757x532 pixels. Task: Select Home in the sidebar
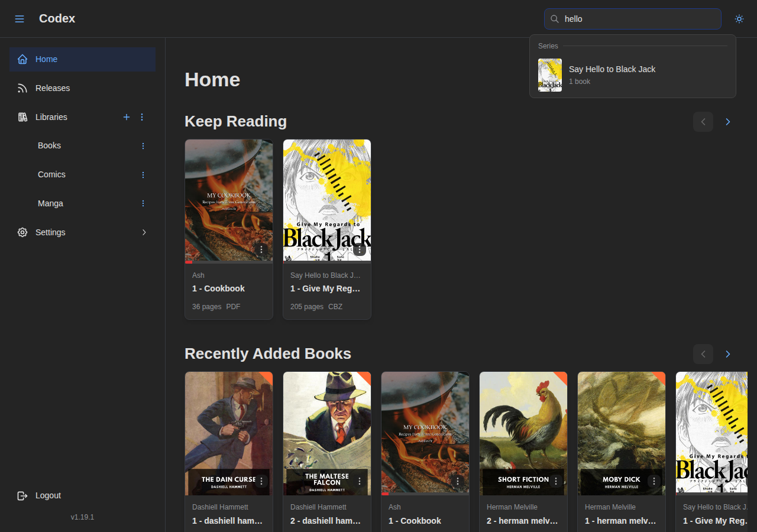82,59
